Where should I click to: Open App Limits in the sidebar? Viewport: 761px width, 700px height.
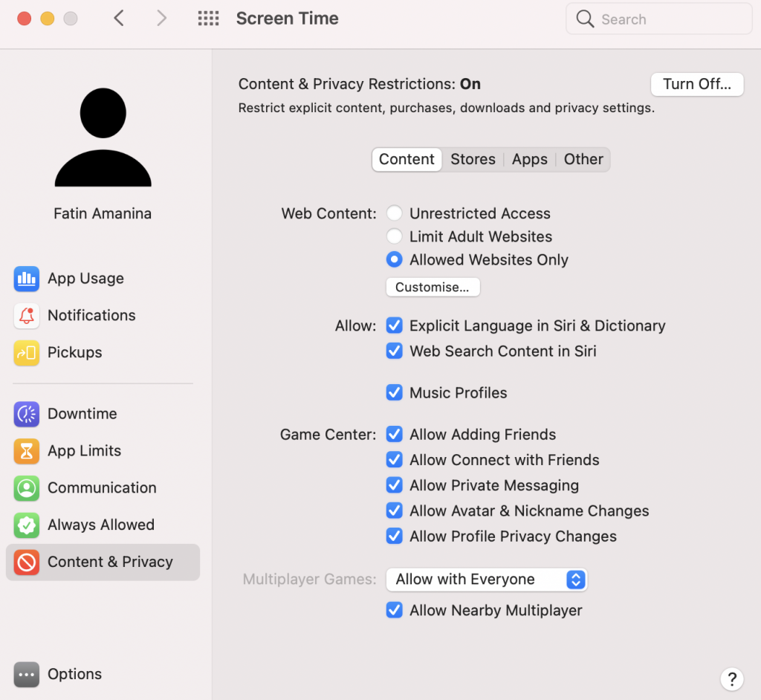[103, 451]
